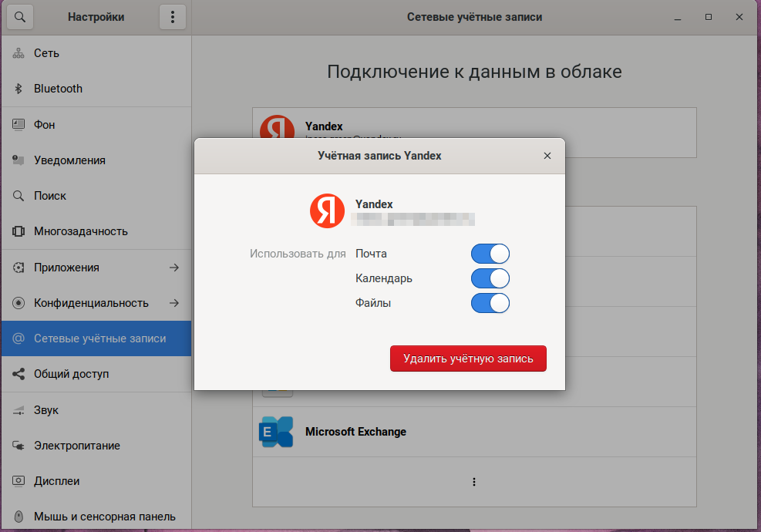
Task: Turn off the Календарь switch
Action: point(490,278)
